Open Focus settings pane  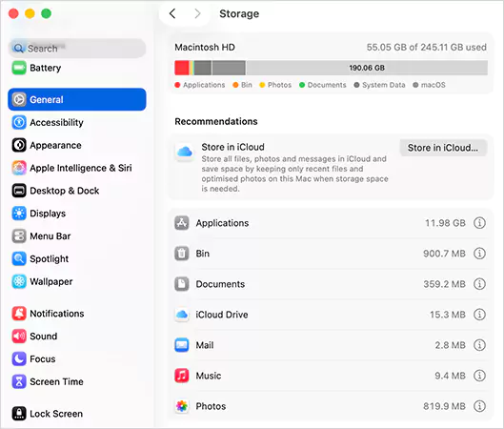click(77, 358)
